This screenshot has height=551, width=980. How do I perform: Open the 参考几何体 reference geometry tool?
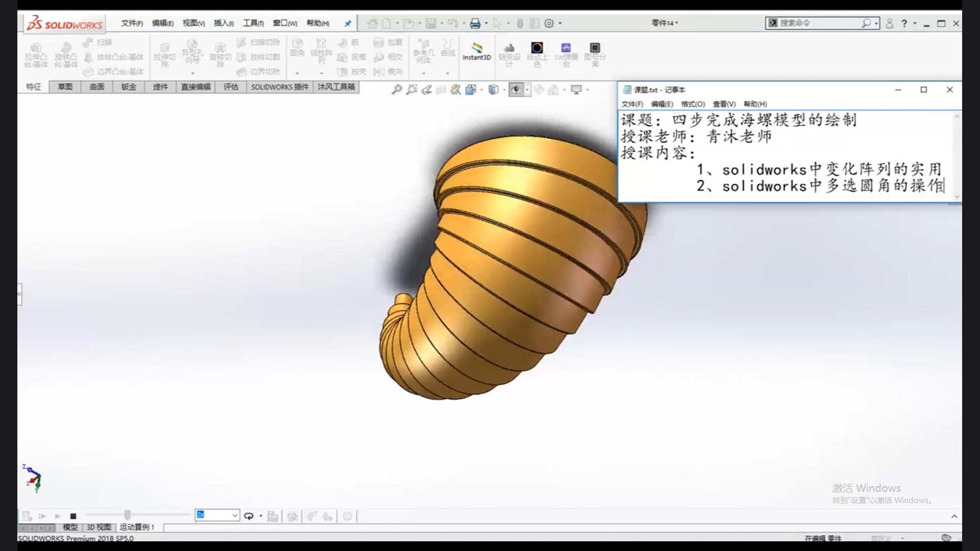[424, 51]
